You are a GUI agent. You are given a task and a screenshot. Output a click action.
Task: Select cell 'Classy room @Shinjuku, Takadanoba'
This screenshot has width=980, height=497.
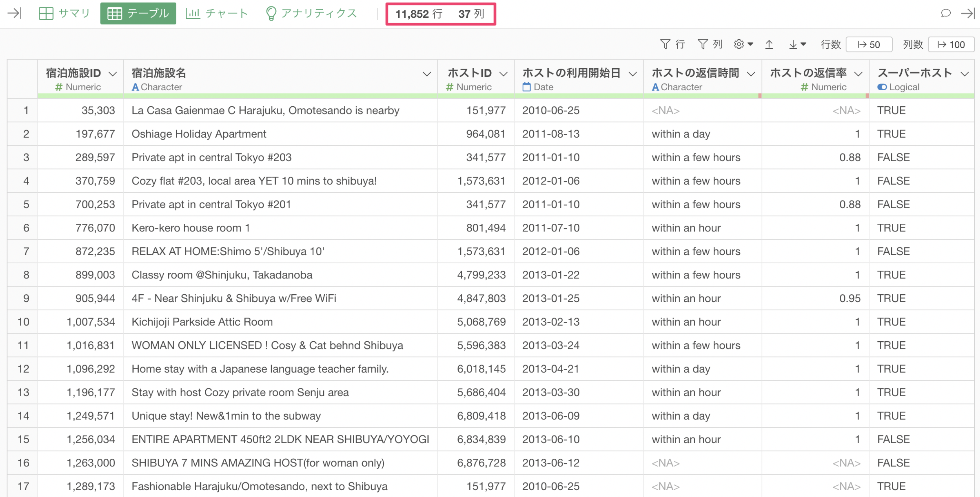pyautogui.click(x=280, y=275)
